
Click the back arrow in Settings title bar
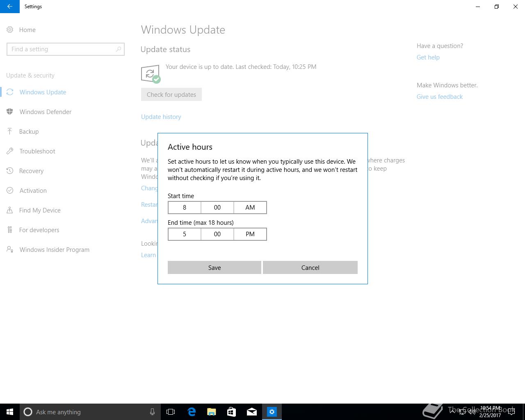(x=10, y=7)
